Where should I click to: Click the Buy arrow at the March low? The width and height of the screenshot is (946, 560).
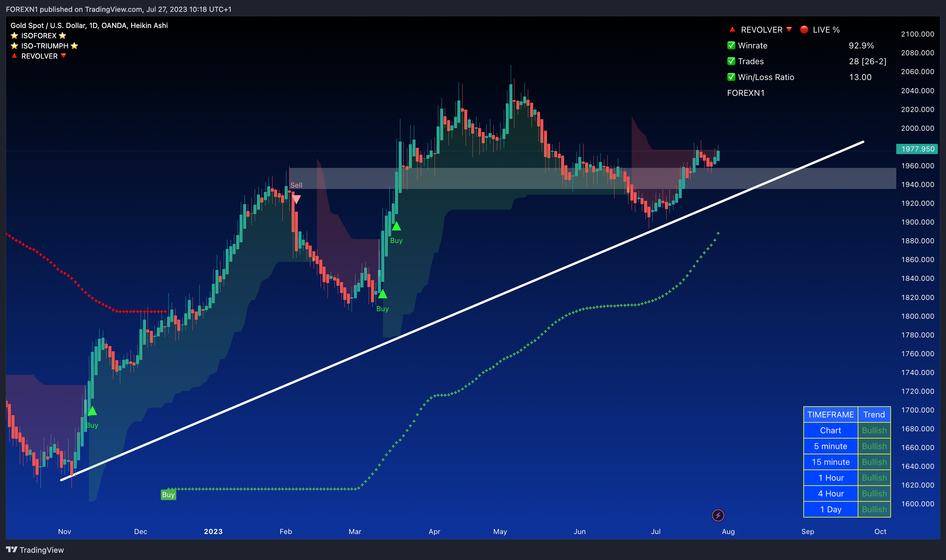382,294
